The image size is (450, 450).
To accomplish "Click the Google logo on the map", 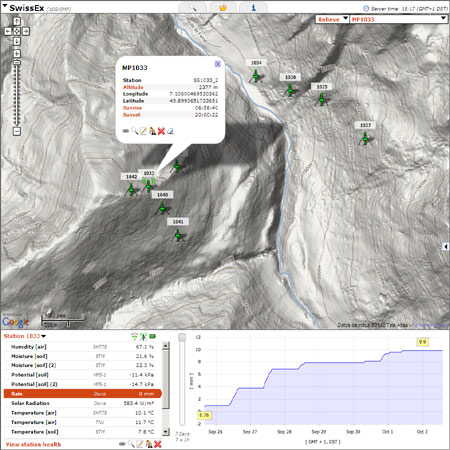I will pyautogui.click(x=15, y=322).
